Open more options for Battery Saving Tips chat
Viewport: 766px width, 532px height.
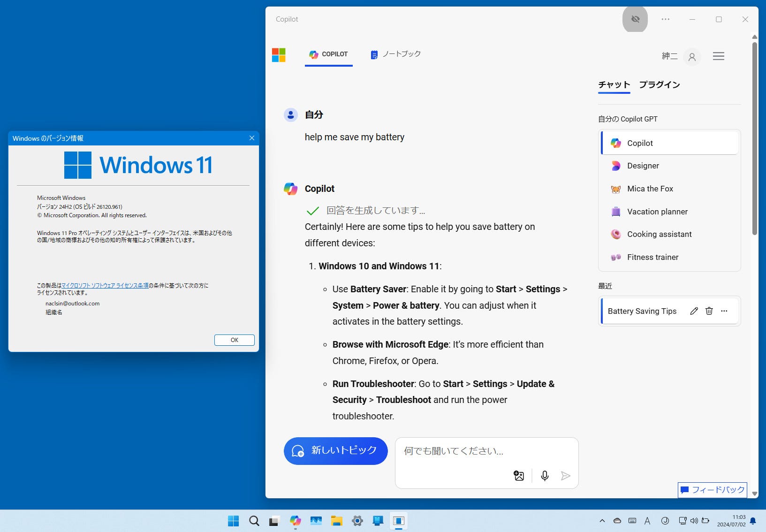click(724, 311)
